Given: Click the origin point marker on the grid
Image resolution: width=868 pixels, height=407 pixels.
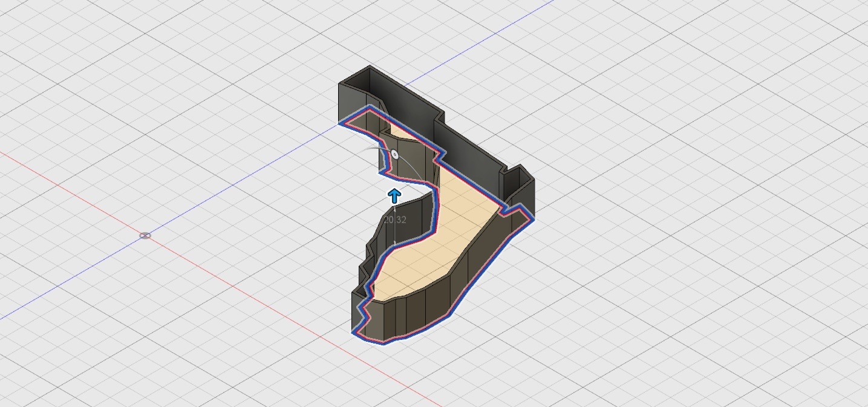Looking at the screenshot, I should [145, 235].
